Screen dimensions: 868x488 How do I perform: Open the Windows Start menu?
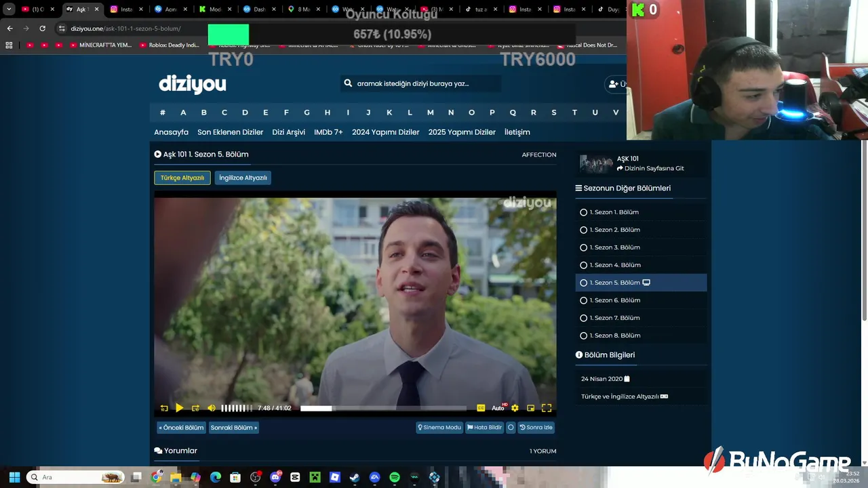point(14,477)
